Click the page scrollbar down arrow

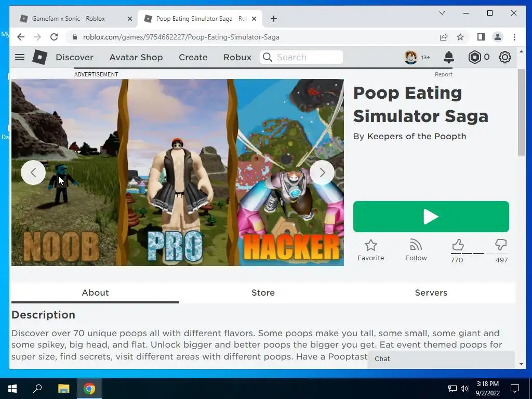pos(521,364)
